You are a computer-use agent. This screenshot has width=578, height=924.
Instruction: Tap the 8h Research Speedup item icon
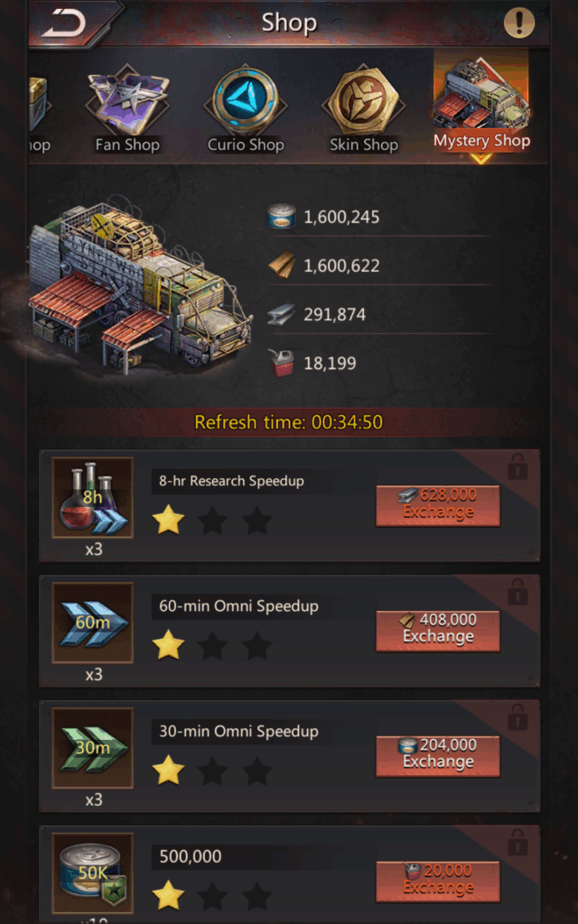(x=93, y=498)
